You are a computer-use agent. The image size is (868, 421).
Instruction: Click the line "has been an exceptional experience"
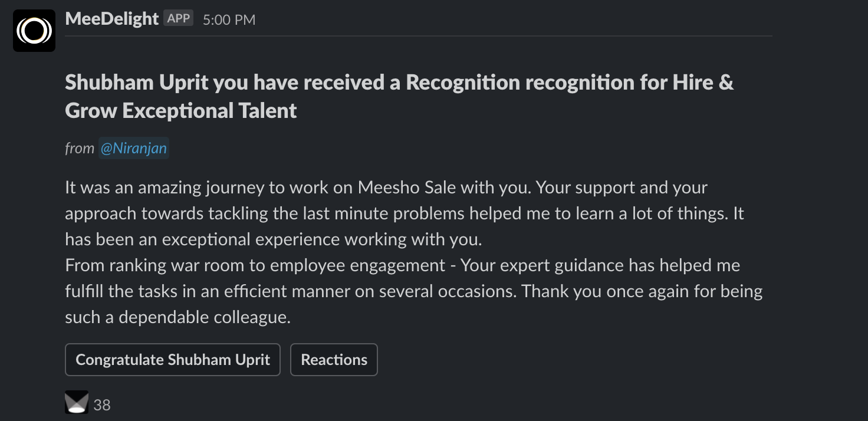[274, 239]
